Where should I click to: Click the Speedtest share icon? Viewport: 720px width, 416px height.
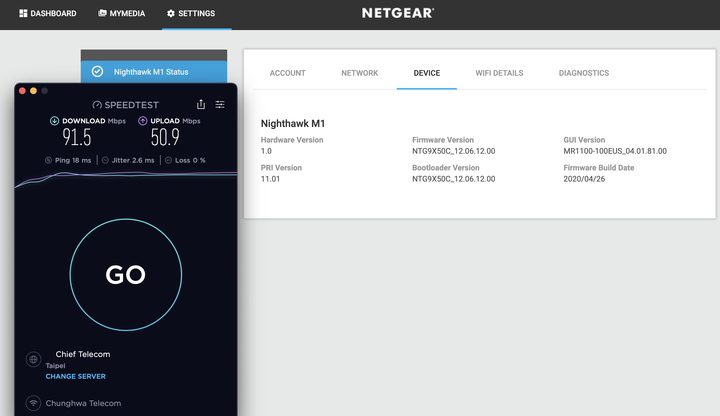[x=201, y=104]
